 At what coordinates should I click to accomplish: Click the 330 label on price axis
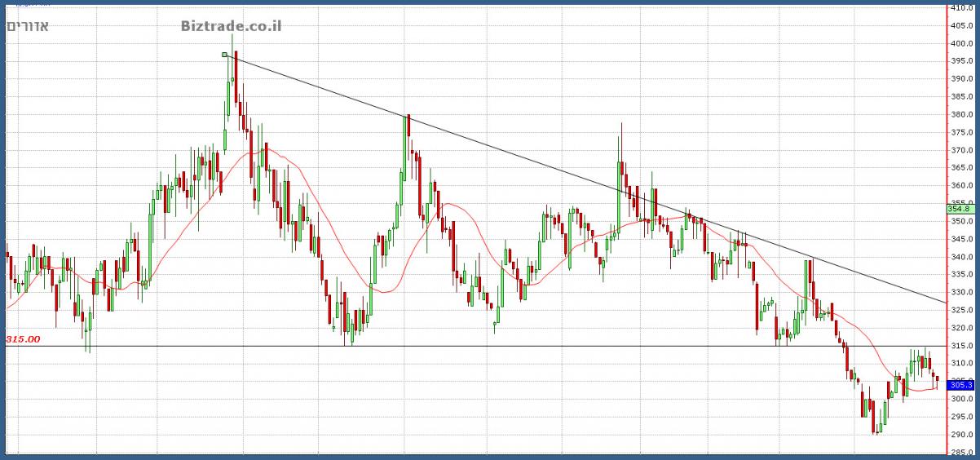pyautogui.click(x=959, y=292)
